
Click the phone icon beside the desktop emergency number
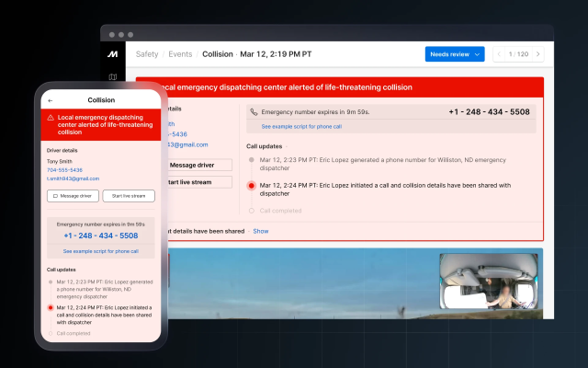(254, 112)
